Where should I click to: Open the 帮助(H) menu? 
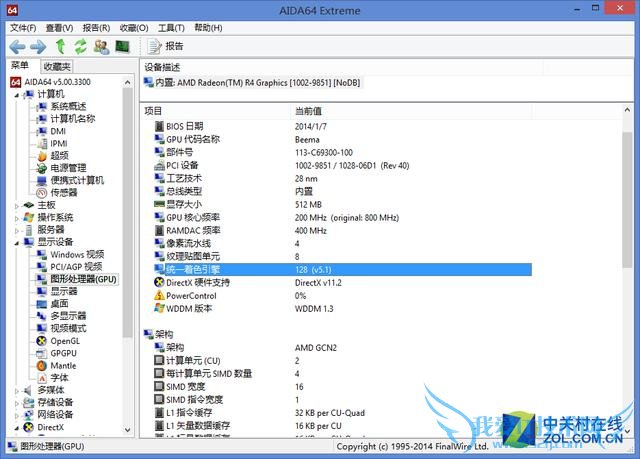pyautogui.click(x=208, y=28)
